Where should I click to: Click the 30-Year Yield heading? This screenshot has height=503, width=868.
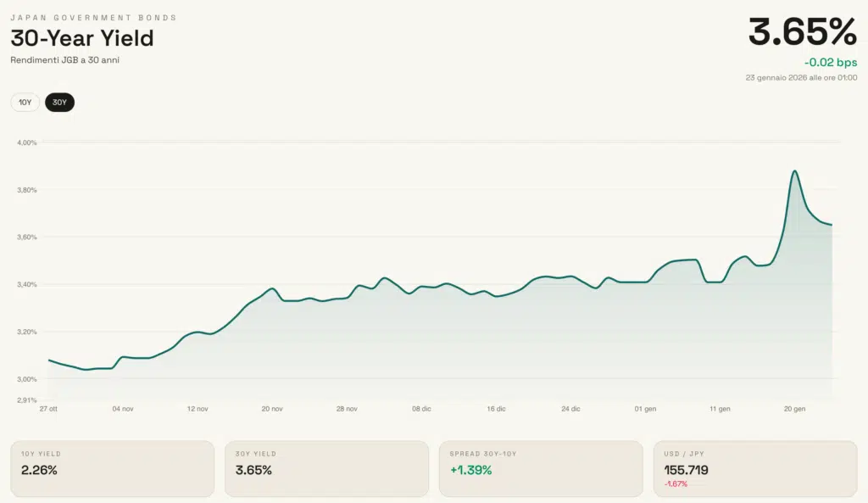point(82,38)
